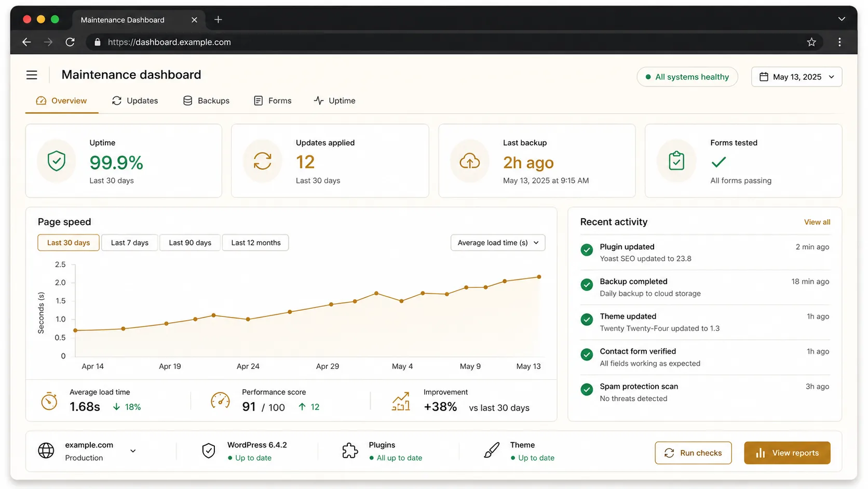Select the Last 7 days range
The image size is (868, 489).
pos(130,243)
